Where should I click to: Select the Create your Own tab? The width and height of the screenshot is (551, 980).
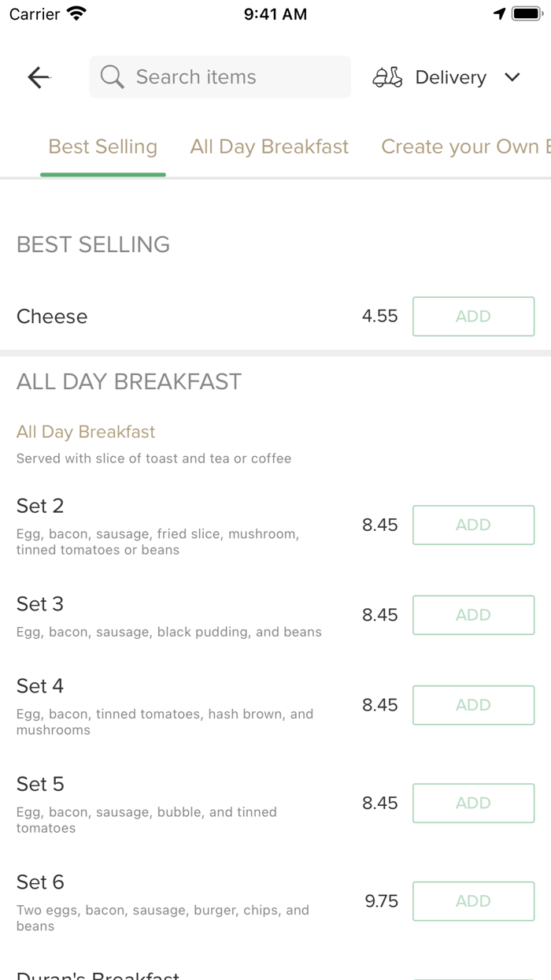[x=464, y=147]
